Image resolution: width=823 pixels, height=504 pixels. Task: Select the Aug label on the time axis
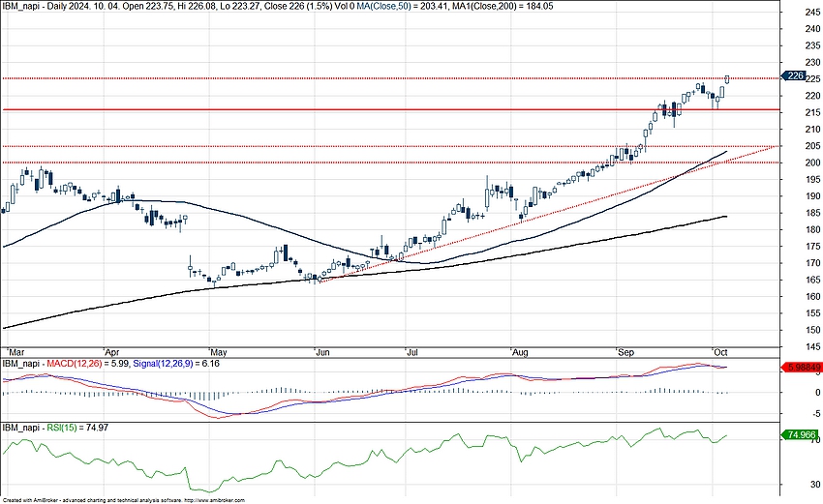point(520,352)
